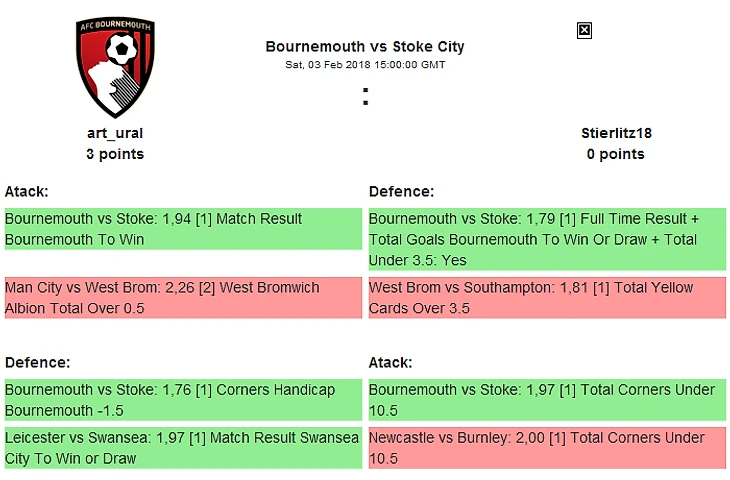Select the green Bournemouth To Win match result bet
730x480 pixels.
click(182, 229)
